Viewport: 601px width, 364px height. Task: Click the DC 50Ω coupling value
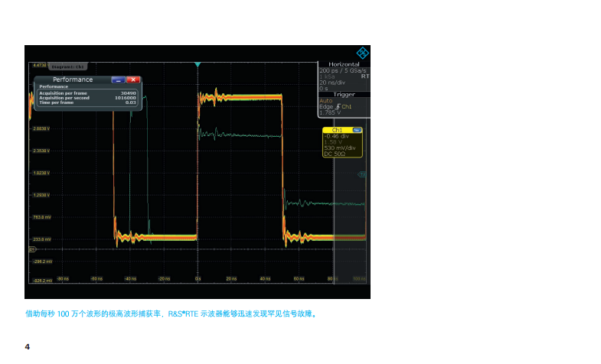coord(335,154)
